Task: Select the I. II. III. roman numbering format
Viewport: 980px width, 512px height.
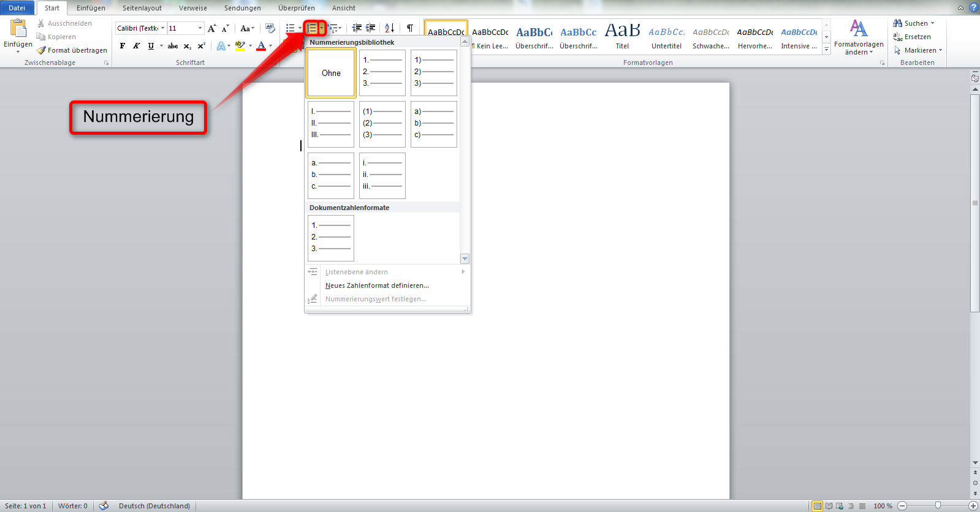Action: point(331,124)
